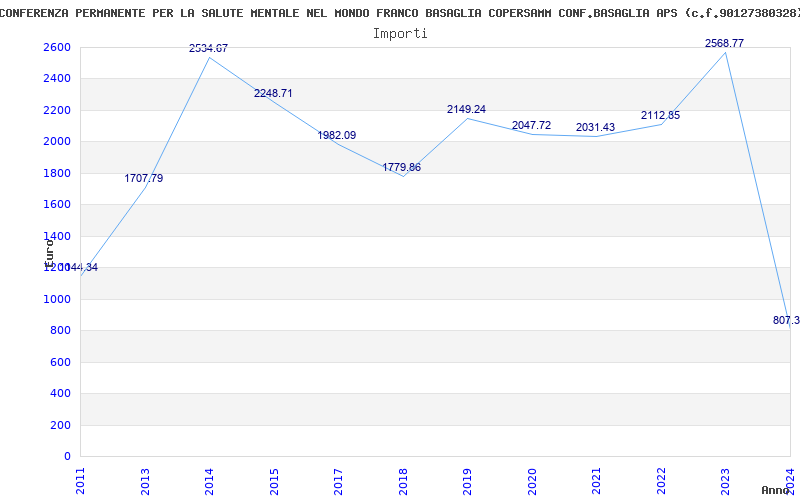The image size is (800, 500).
Task: Click the x-axis year 2019
Action: 467,481
